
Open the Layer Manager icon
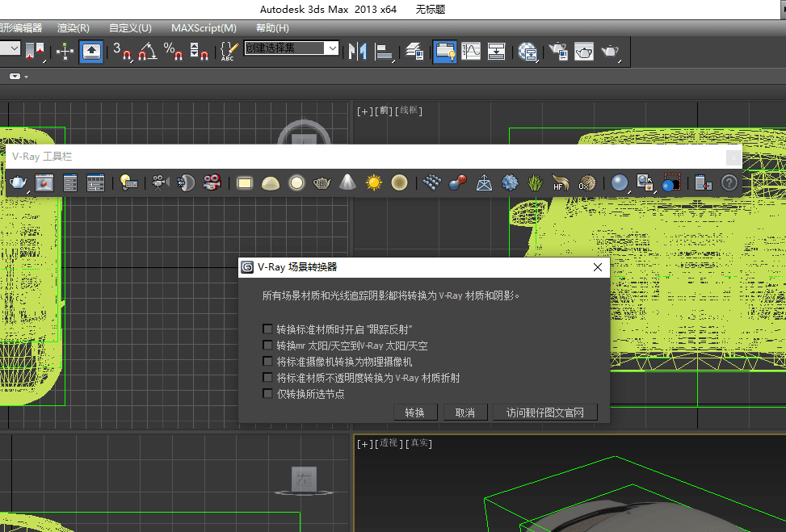coord(414,51)
